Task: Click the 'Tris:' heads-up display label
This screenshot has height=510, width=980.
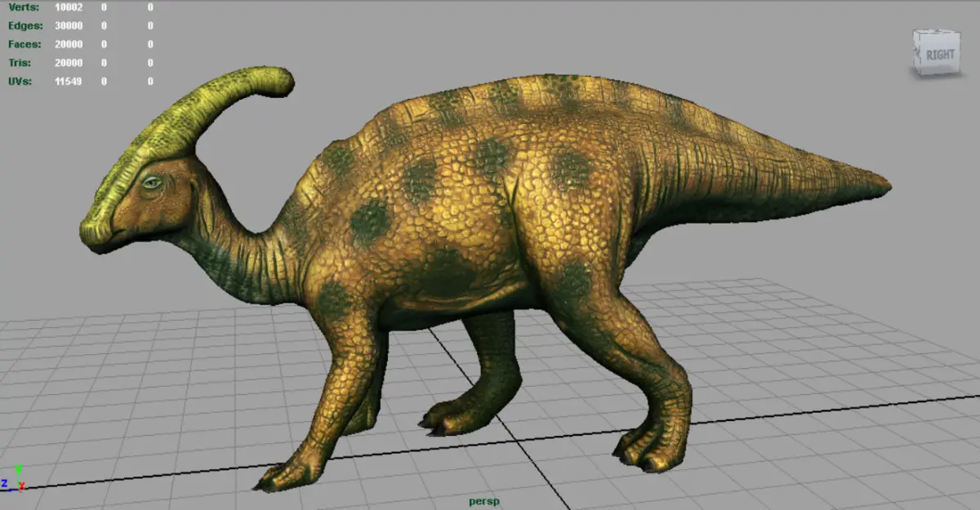Action: click(20, 63)
